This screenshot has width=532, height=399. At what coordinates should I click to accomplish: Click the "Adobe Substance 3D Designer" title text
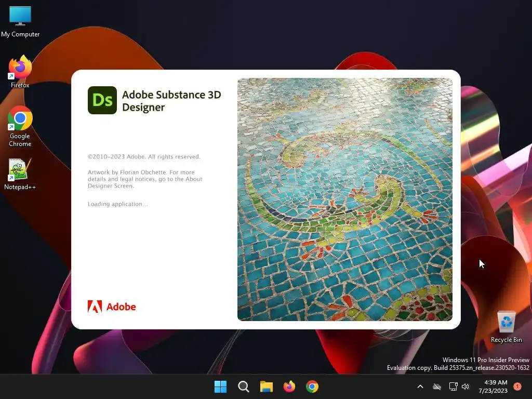[171, 101]
